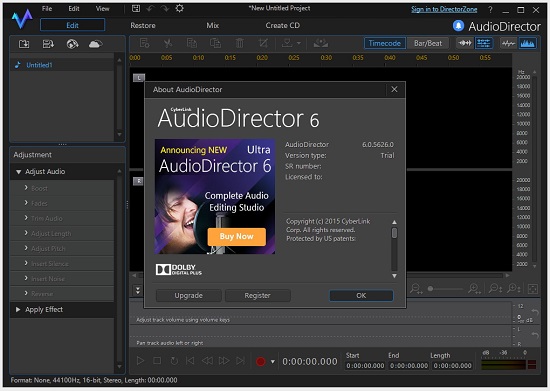The width and height of the screenshot is (550, 391).
Task: Click the Register button
Action: [x=257, y=296]
